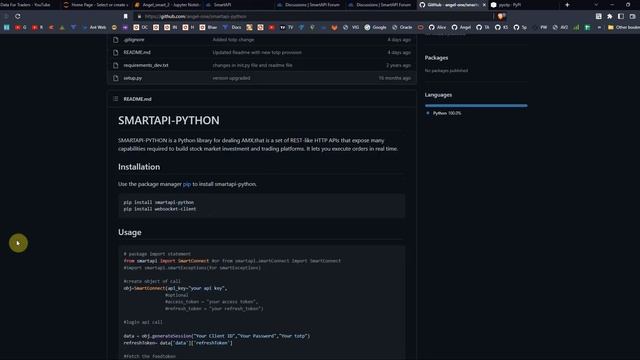
Task: Open the KS GitHub bookmark
Action: tap(502, 27)
